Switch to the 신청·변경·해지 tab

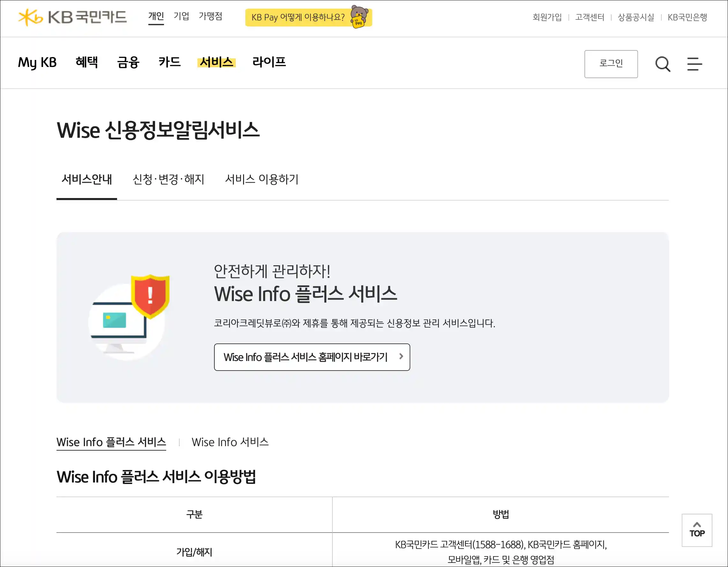[x=168, y=180]
